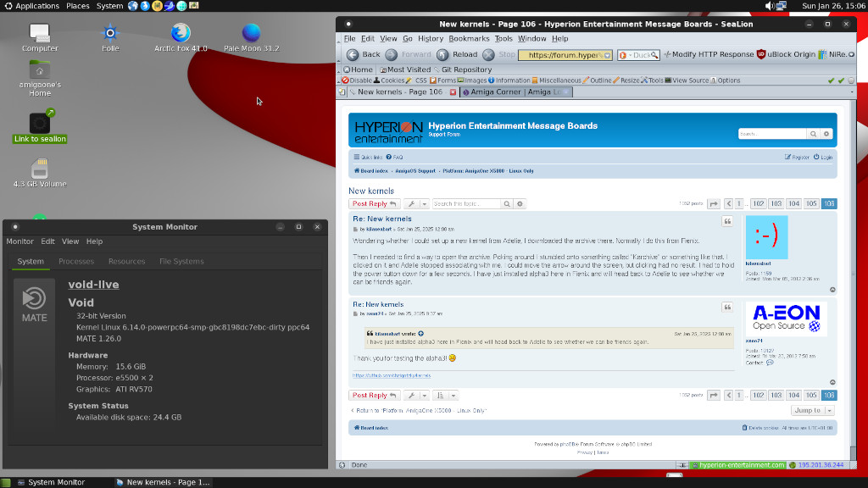Click the search-this-topic magnifier button
The height and width of the screenshot is (488, 868).
507,203
